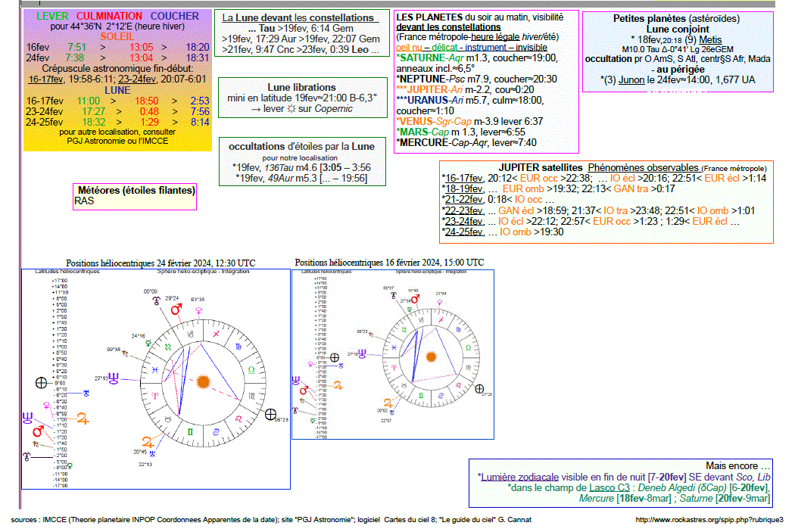This screenshot has height=532, width=798.
Task: Select pink Venus symbol above 24 février wheel
Action: pyautogui.click(x=198, y=310)
